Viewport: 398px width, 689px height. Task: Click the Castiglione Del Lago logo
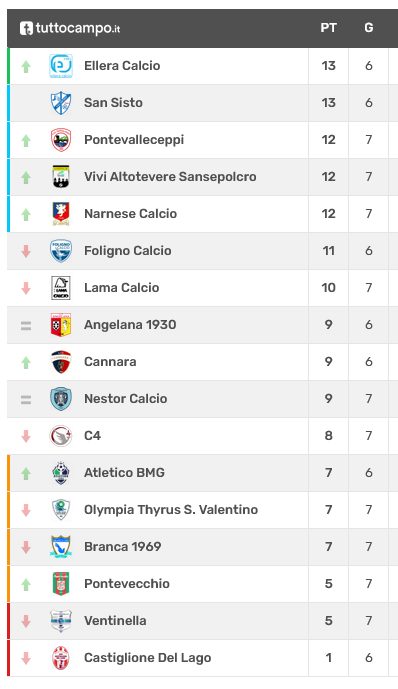point(61,658)
